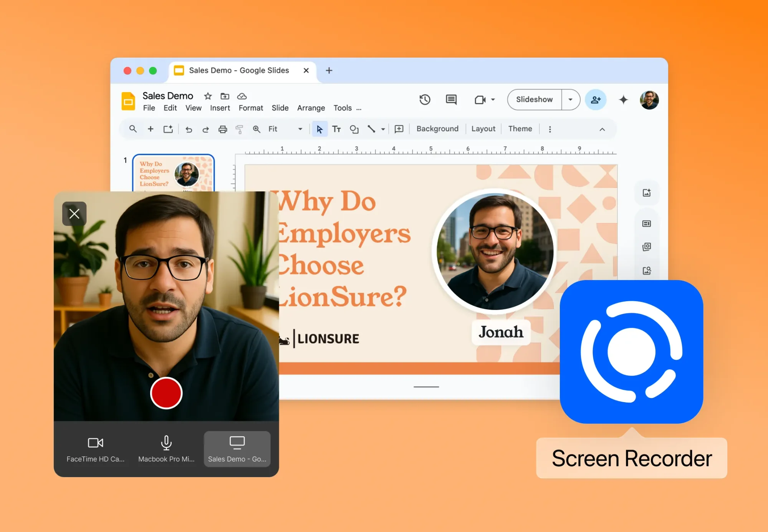
Task: Start recording with red record button
Action: [x=166, y=393]
